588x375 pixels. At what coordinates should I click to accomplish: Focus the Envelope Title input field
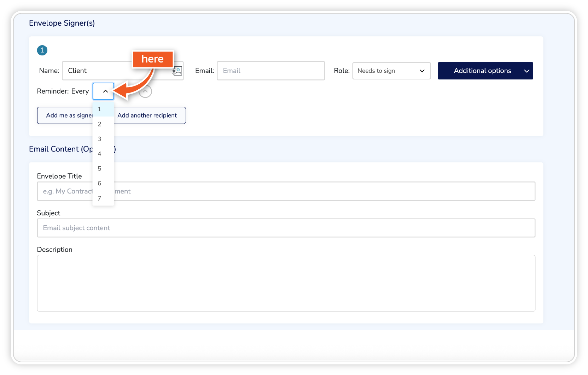pos(286,191)
